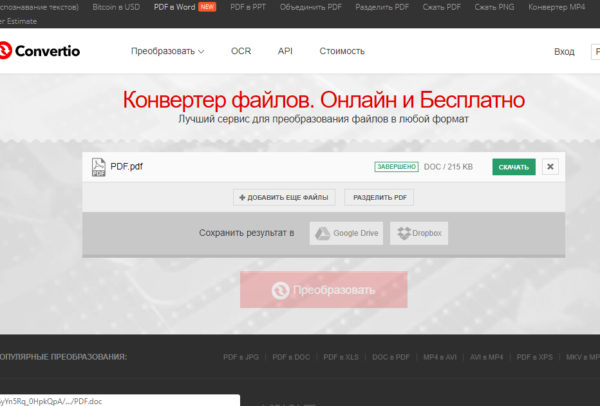Save the result to Dropbox
Screen dimensions: 600x406
point(419,233)
